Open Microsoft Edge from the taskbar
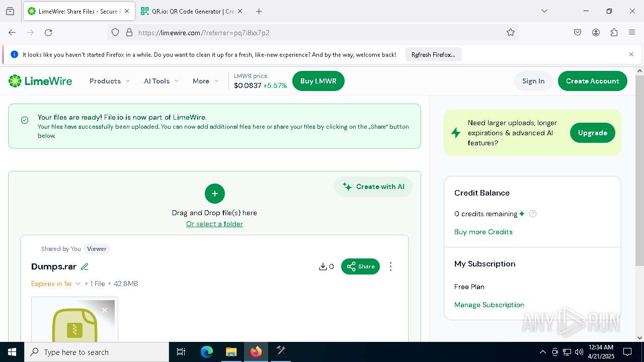 [x=207, y=352]
